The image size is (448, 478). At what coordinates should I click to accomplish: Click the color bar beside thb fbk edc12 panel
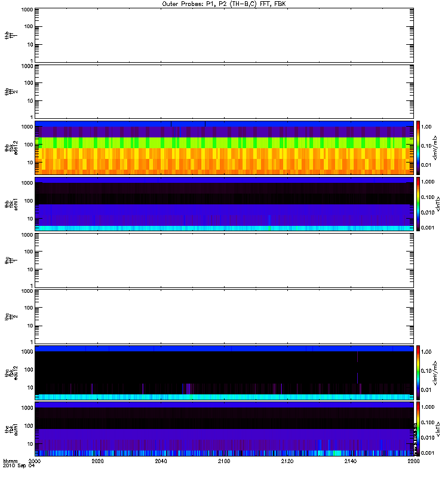pyautogui.click(x=418, y=148)
